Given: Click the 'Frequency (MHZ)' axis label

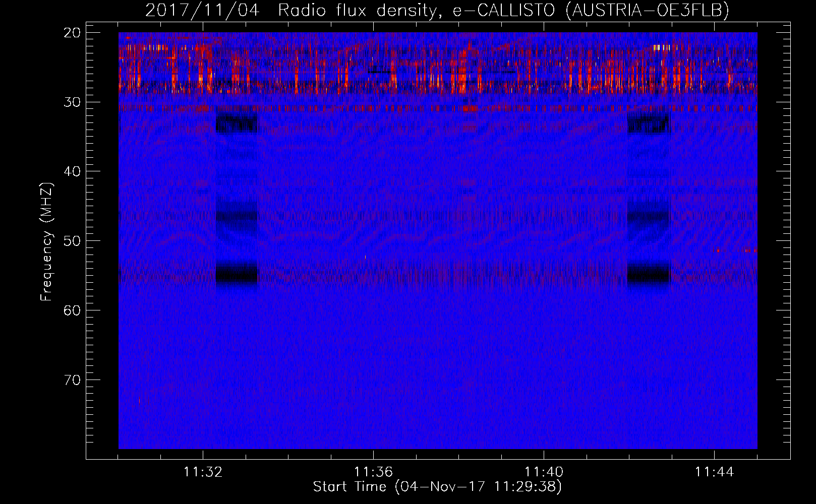Looking at the screenshot, I should 46,241.
